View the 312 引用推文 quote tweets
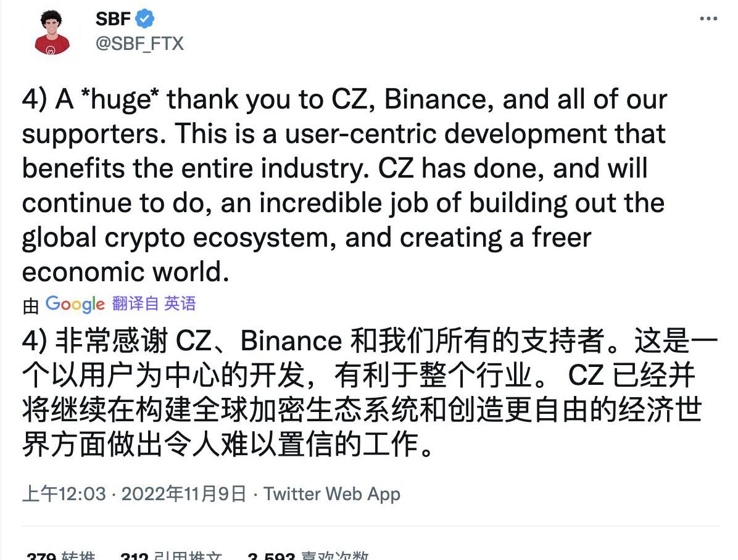Viewport: 738px width, 560px height. point(171,556)
